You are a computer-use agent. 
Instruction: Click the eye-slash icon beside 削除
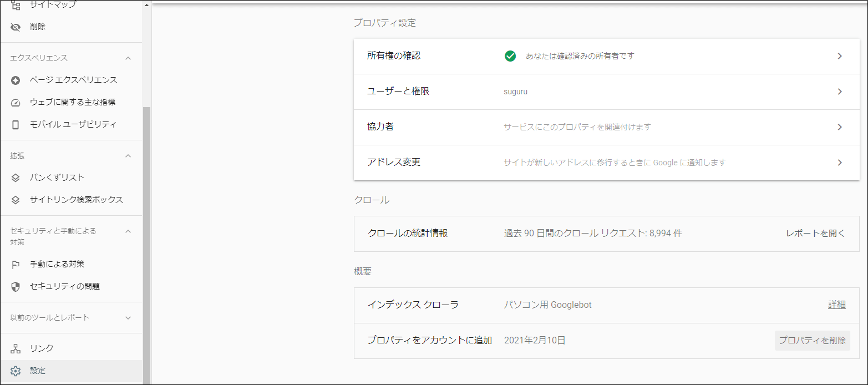[x=16, y=27]
